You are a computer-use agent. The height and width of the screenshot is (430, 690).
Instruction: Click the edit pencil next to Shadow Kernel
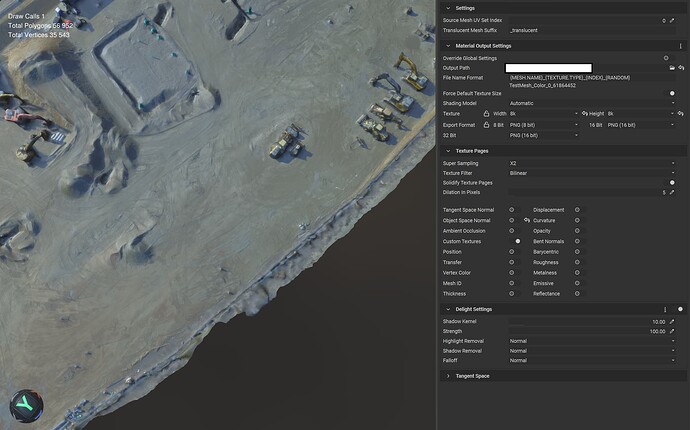(672, 322)
